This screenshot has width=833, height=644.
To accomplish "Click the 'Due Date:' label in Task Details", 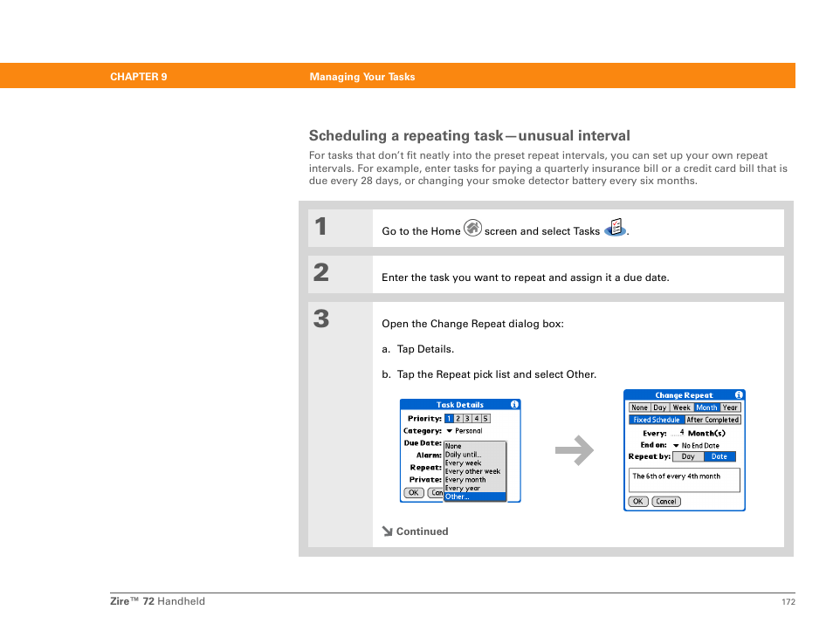I will click(423, 442).
